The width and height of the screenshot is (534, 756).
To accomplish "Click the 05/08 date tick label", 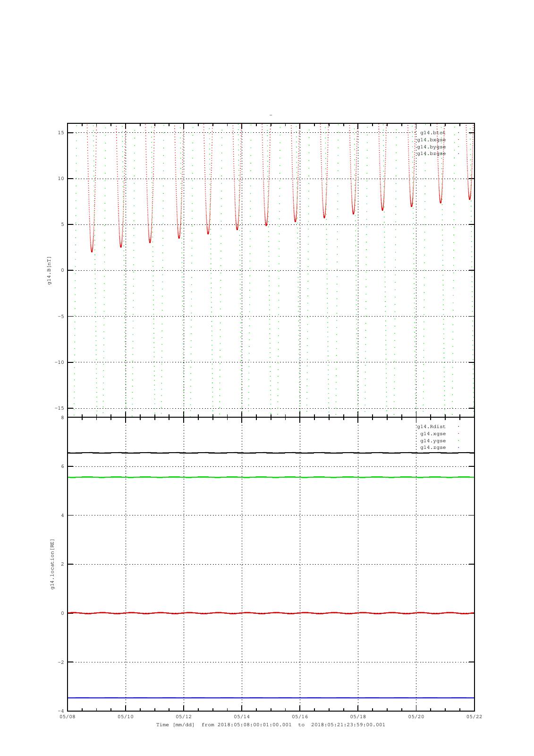I will click(x=68, y=717).
